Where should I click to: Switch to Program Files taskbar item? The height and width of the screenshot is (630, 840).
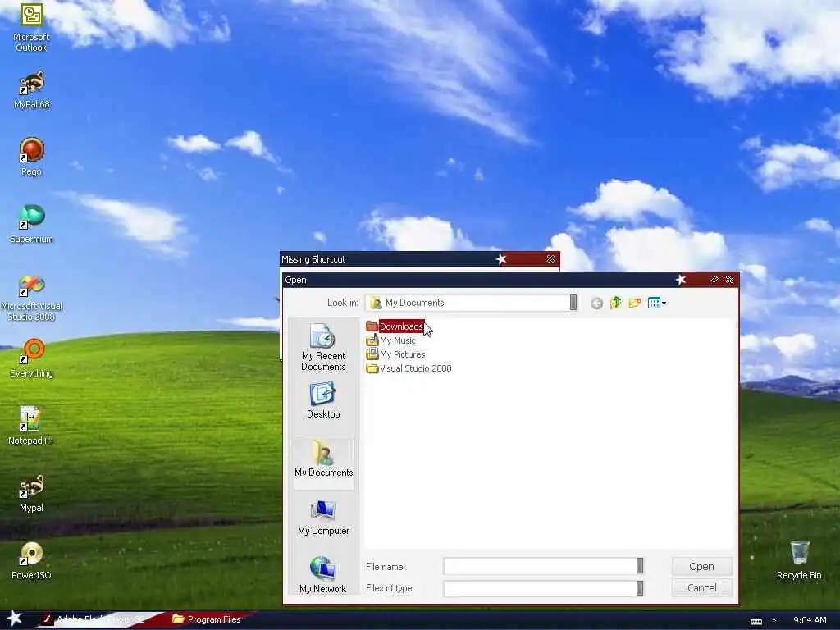pyautogui.click(x=208, y=620)
